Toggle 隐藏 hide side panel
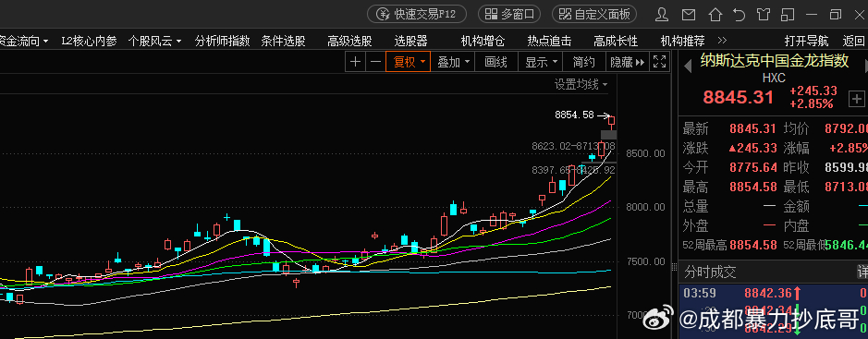Viewport: 868px width, 339px height. (x=627, y=62)
